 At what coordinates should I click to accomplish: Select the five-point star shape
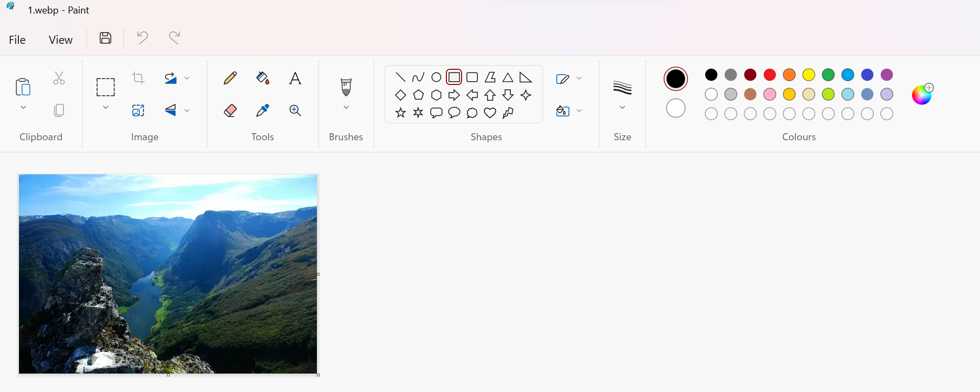coord(400,113)
